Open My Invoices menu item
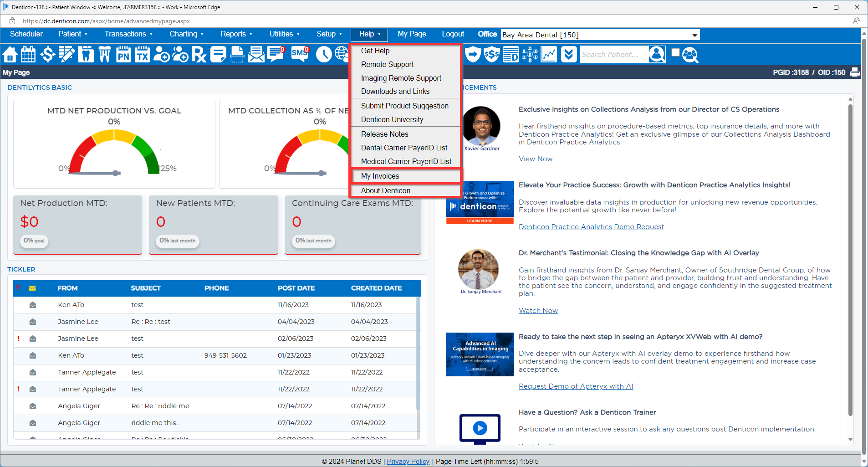 pos(406,176)
